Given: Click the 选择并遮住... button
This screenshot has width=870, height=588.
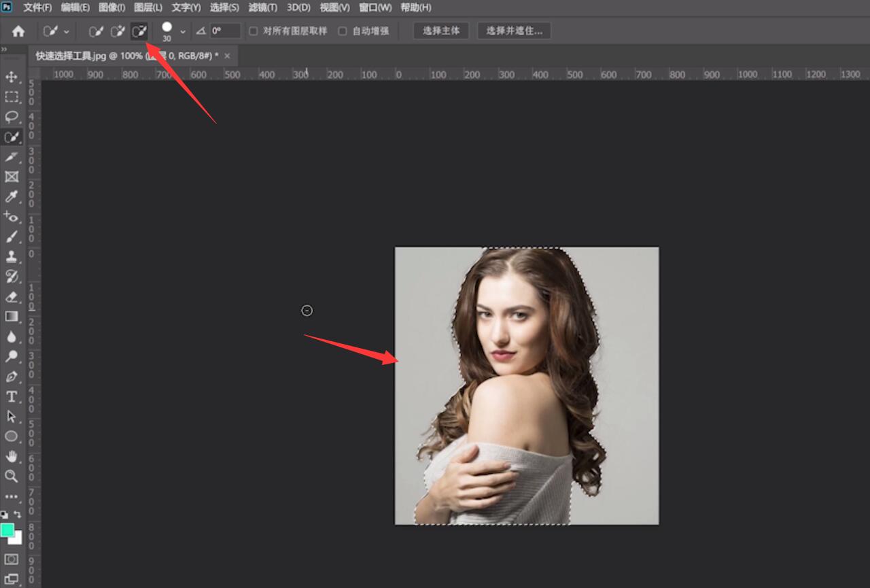Looking at the screenshot, I should (x=514, y=31).
